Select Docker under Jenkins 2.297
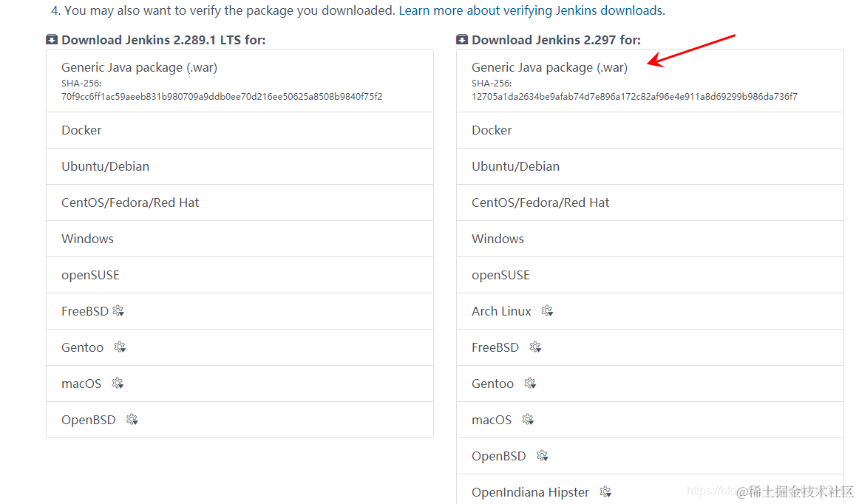The height and width of the screenshot is (504, 859). click(650, 130)
